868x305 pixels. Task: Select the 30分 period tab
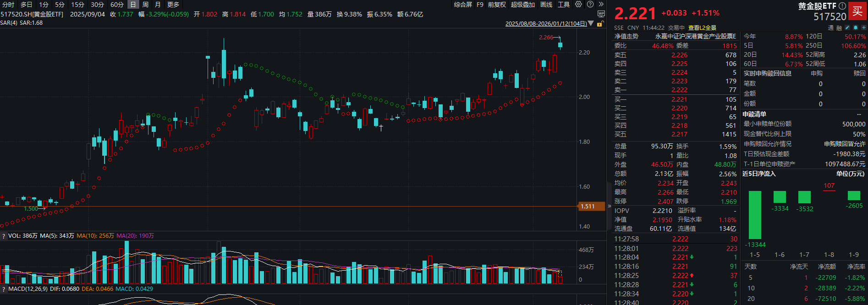pyautogui.click(x=97, y=5)
